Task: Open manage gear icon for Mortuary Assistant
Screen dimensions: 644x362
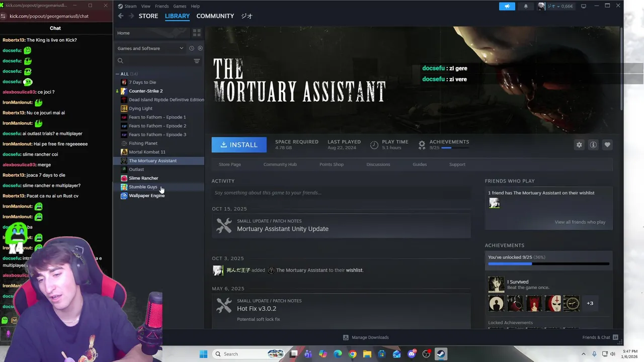Action: point(579,145)
